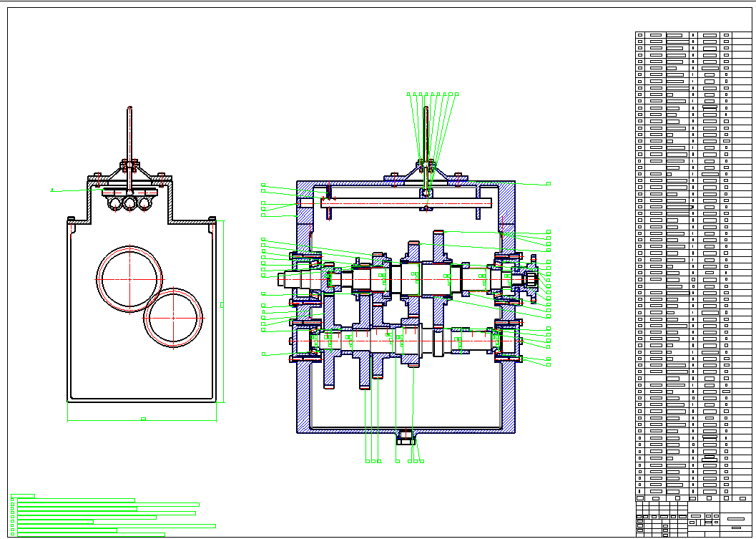Select the smaller gear circle in side view
Image resolution: width=756 pixels, height=539 pixels.
173,316
